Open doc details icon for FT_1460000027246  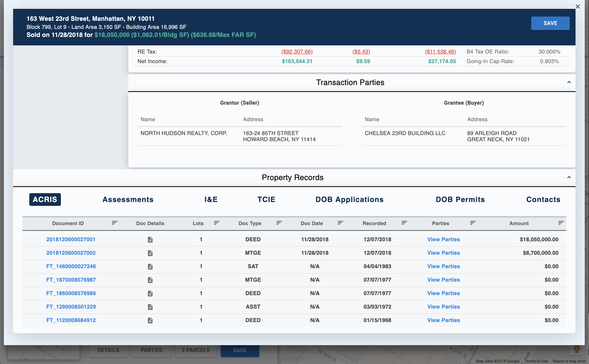pos(150,266)
